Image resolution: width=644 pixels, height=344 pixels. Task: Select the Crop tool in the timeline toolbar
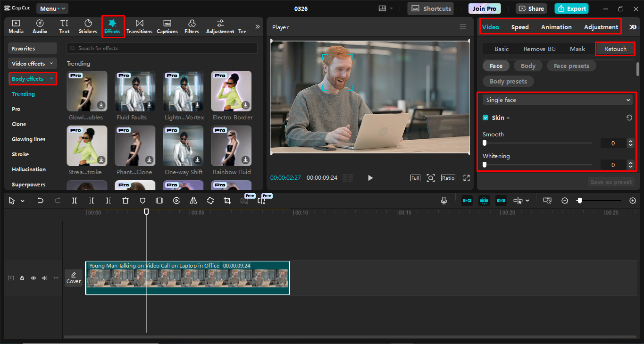pyautogui.click(x=227, y=200)
